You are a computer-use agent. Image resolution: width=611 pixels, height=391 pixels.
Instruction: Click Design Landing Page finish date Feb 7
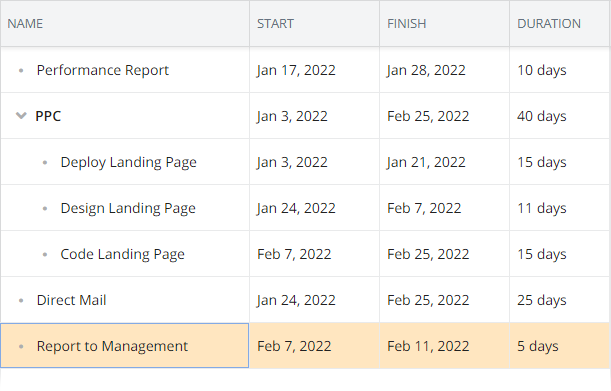(x=424, y=208)
